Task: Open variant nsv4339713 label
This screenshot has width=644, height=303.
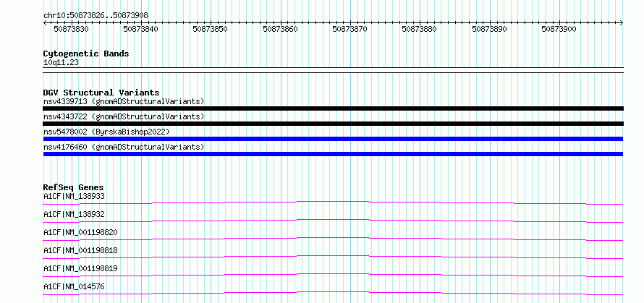Action: 124,101
